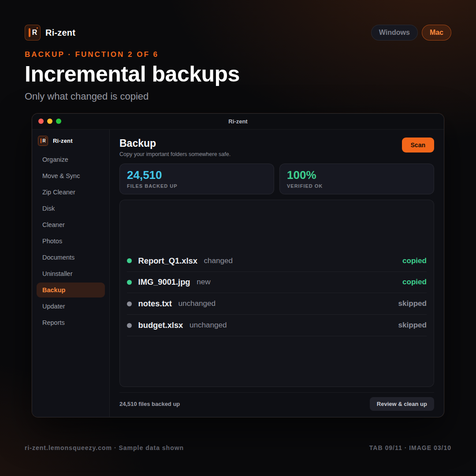Select the IMG_9001.jpg file name
Viewport: 476px width, 476px height.
(x=164, y=283)
